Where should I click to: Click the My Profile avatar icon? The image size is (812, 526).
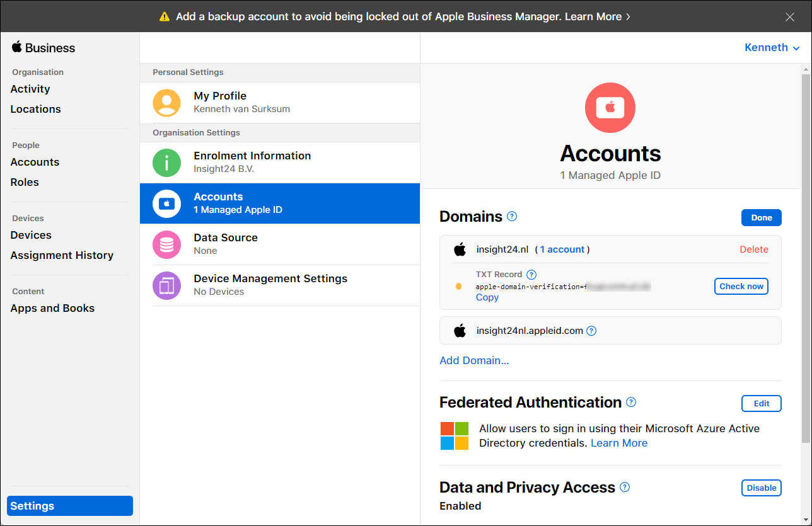[x=166, y=103]
